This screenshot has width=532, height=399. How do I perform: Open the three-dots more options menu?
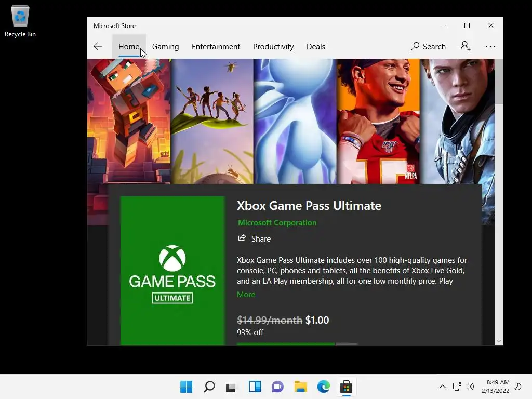click(490, 46)
